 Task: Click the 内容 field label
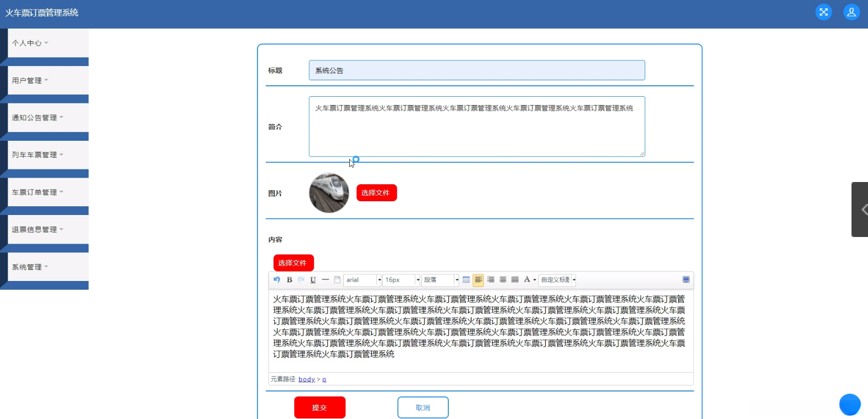pos(275,240)
